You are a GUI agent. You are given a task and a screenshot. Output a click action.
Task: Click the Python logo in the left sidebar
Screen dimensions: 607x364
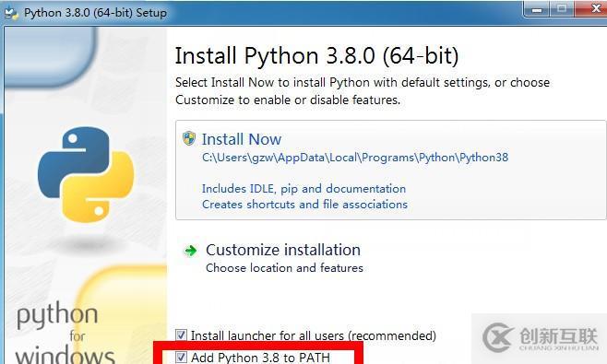tap(86, 174)
